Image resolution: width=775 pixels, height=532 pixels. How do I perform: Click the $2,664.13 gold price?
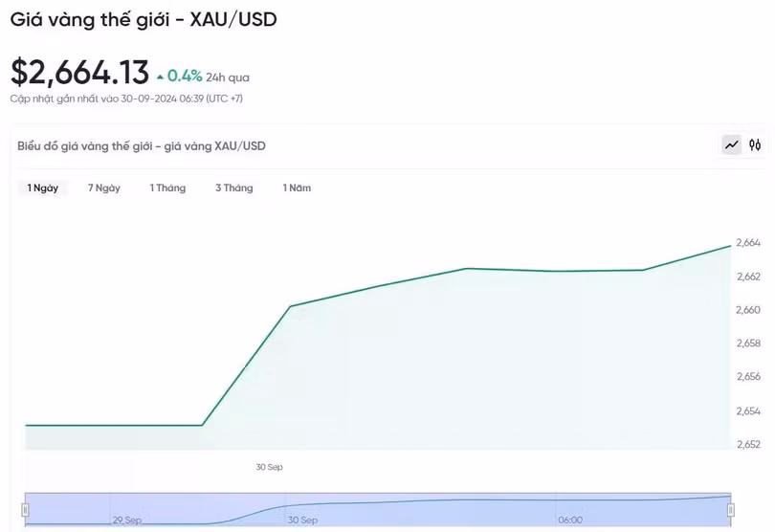pyautogui.click(x=80, y=73)
